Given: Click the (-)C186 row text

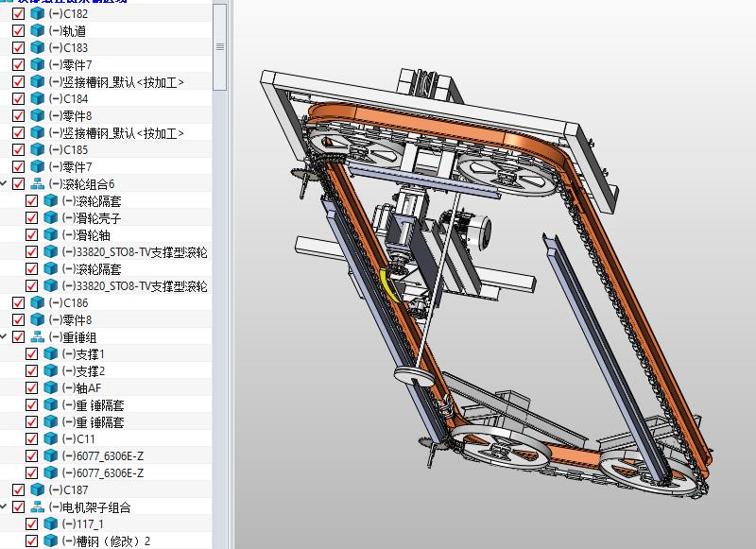Looking at the screenshot, I should (x=68, y=303).
